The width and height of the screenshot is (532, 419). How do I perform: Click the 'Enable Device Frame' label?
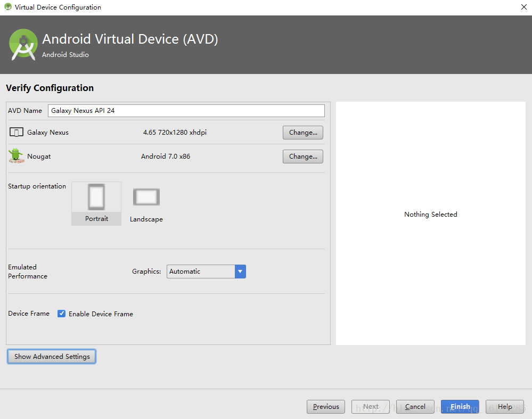click(x=101, y=314)
